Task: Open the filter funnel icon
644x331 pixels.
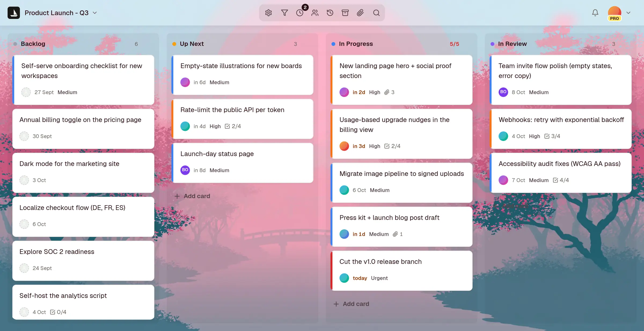Action: [284, 13]
